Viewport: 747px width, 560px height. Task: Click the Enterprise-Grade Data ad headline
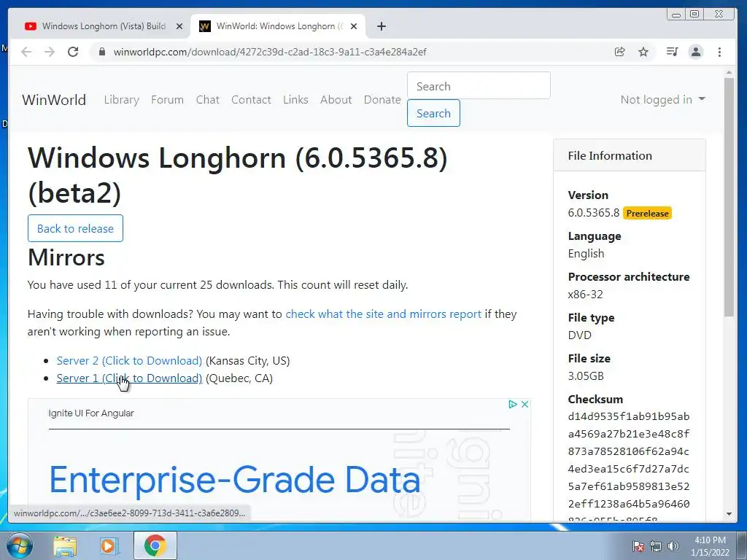pos(235,480)
